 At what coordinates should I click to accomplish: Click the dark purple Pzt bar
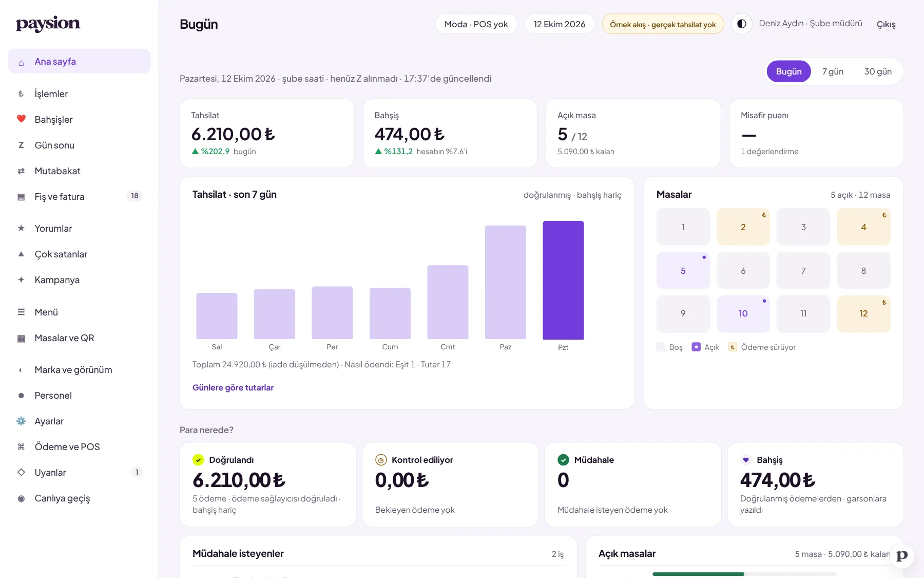click(563, 280)
